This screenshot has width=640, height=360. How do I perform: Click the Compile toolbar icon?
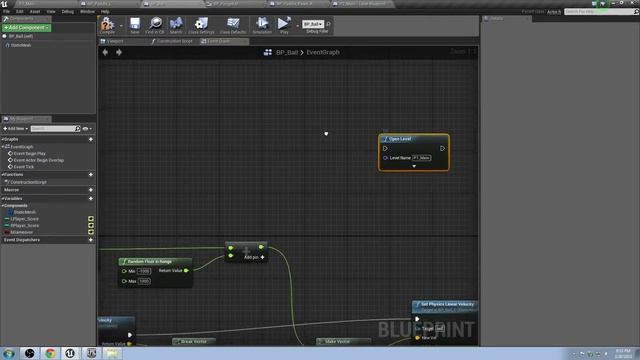coord(107,24)
